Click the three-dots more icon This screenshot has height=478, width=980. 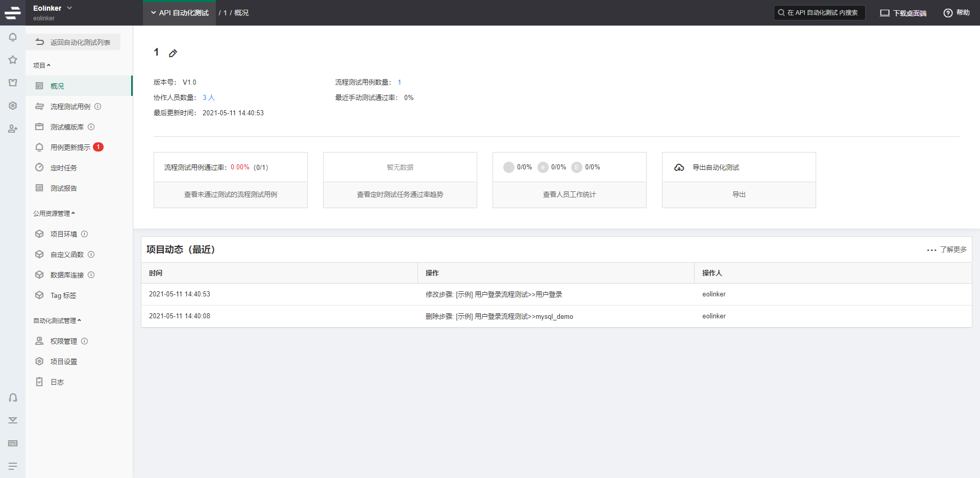click(x=932, y=250)
